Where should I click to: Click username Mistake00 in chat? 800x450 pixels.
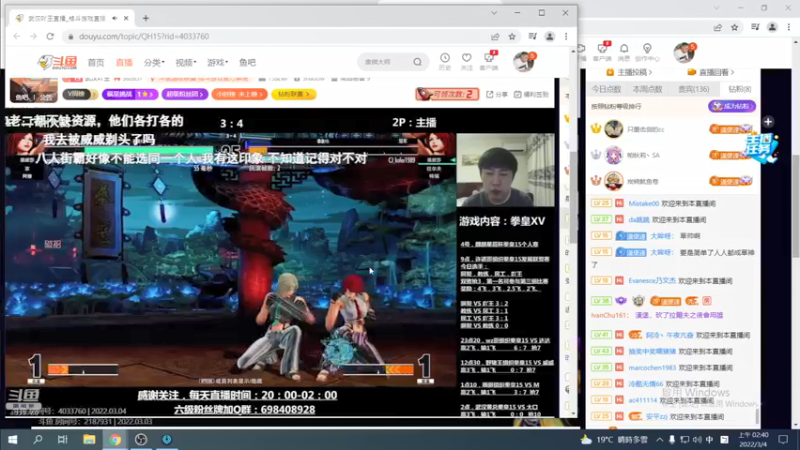(643, 203)
